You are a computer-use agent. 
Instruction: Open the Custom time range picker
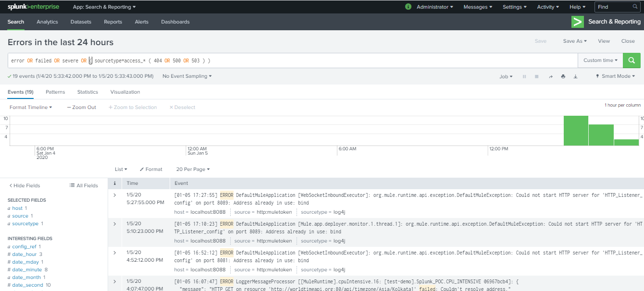click(x=600, y=61)
